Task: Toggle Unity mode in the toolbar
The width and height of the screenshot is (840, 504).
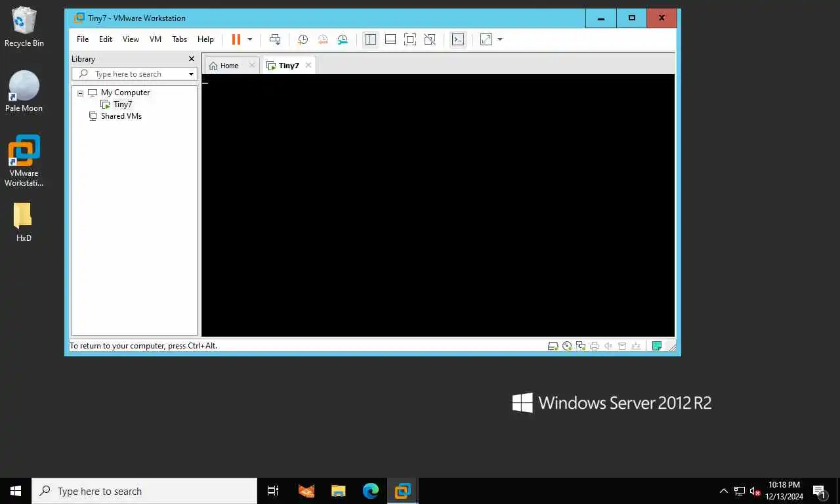Action: point(430,39)
